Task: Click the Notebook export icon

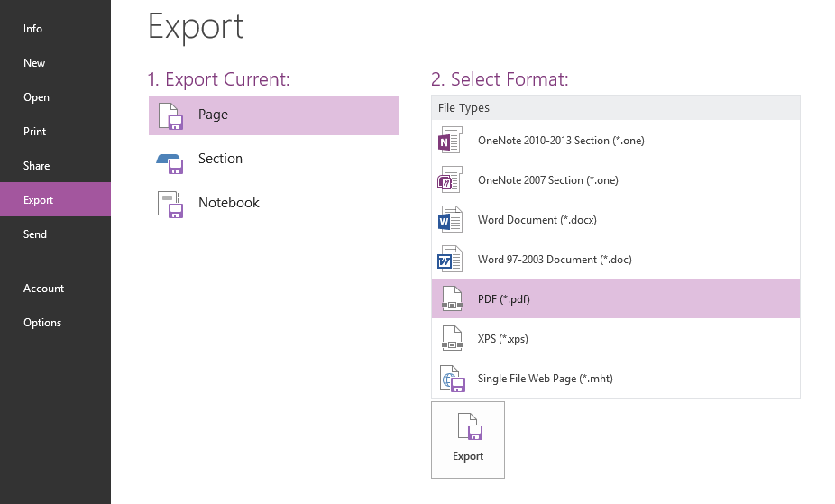Action: point(170,205)
